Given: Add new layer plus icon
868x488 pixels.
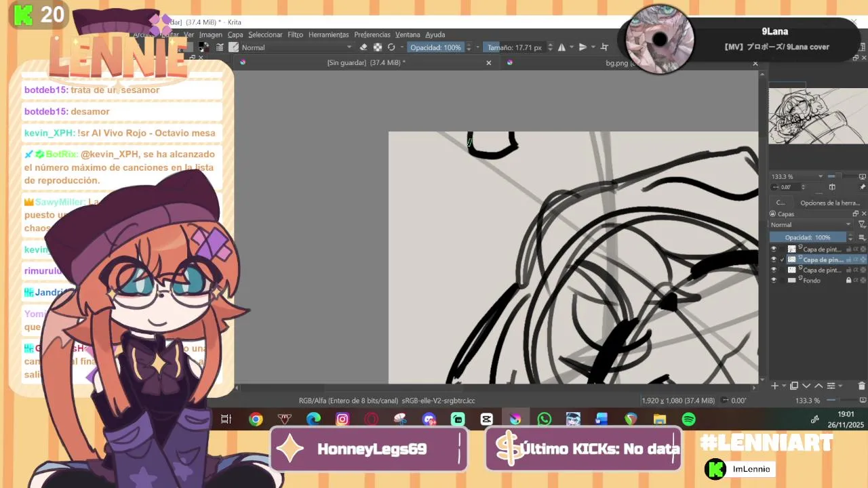Looking at the screenshot, I should coord(774,386).
